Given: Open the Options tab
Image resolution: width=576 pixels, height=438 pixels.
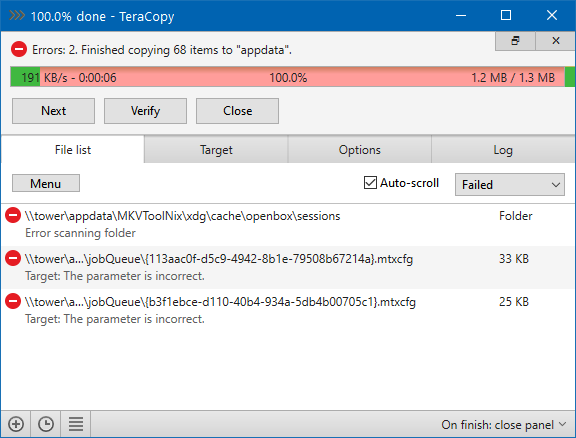Looking at the screenshot, I should (360, 150).
